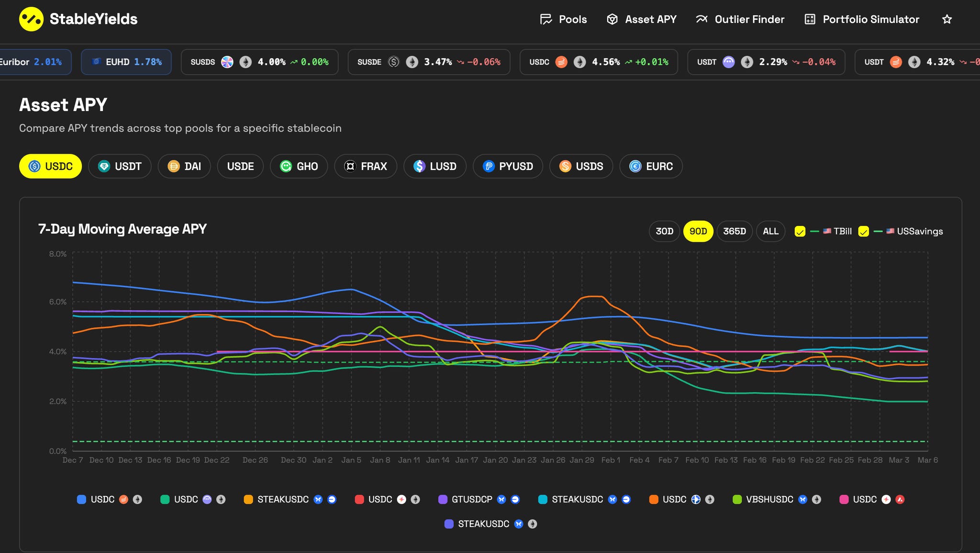Viewport: 980px width, 553px height.
Task: Click the Portfolio Simulator calculator icon
Action: (810, 19)
